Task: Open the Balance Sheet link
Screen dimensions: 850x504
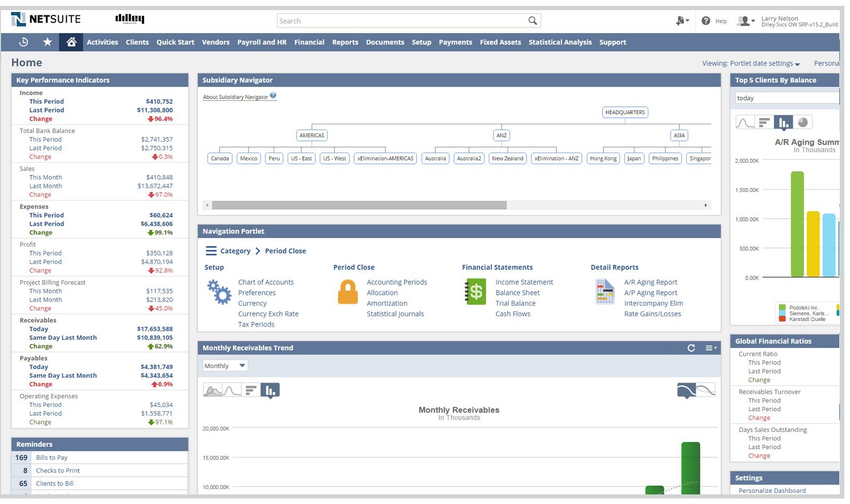Action: (x=518, y=293)
